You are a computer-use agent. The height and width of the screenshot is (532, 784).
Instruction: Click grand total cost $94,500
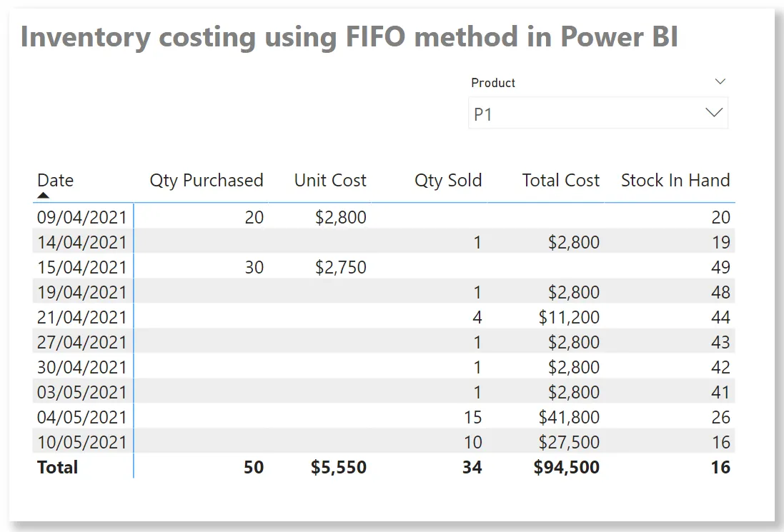pyautogui.click(x=567, y=467)
